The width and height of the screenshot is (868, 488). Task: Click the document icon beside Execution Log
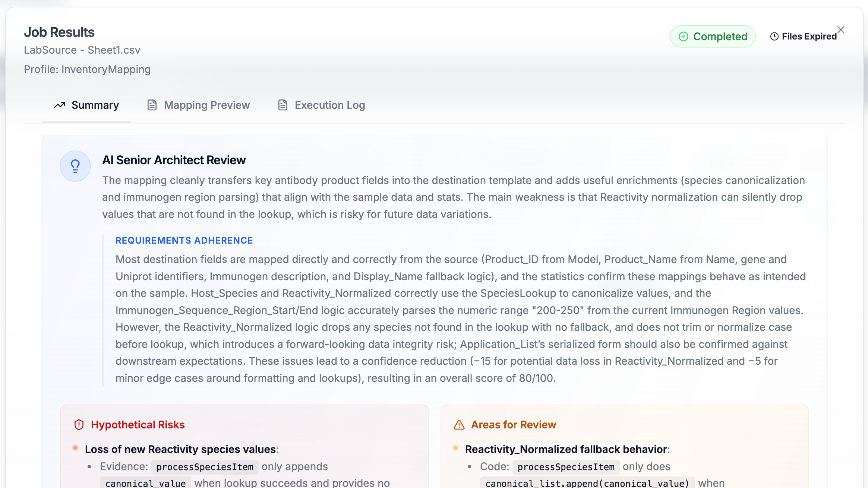click(x=283, y=105)
